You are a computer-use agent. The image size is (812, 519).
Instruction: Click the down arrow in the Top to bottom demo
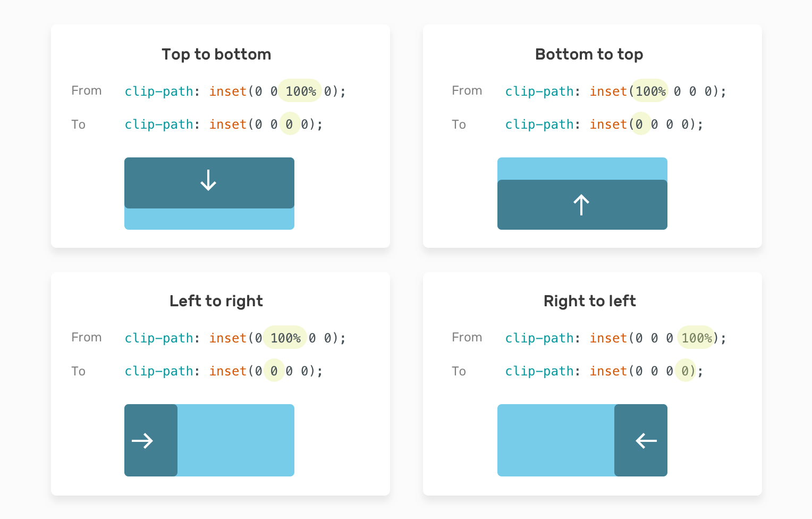(208, 180)
